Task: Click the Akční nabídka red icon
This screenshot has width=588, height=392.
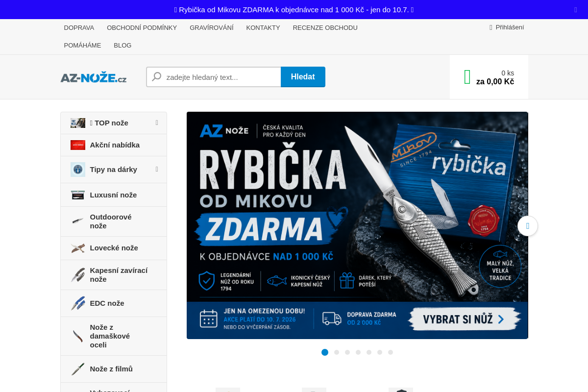Action: (78, 145)
